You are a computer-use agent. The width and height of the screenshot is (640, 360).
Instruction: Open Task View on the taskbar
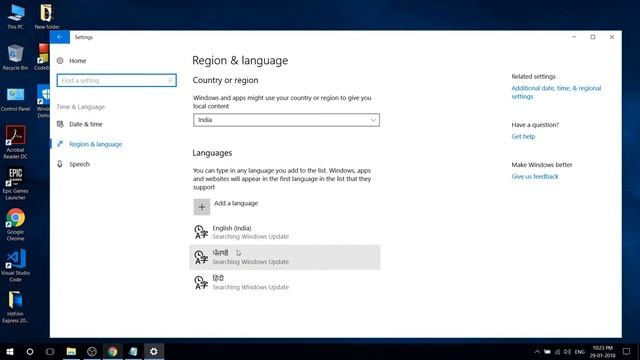(x=50, y=351)
